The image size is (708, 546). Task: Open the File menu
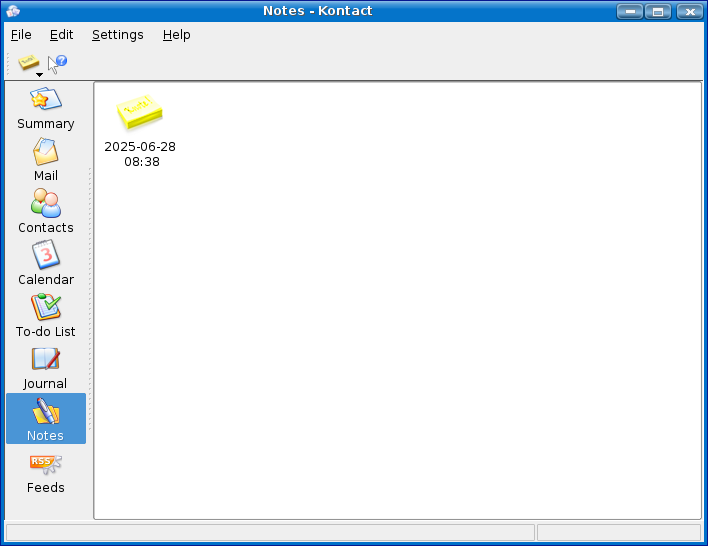click(x=21, y=35)
